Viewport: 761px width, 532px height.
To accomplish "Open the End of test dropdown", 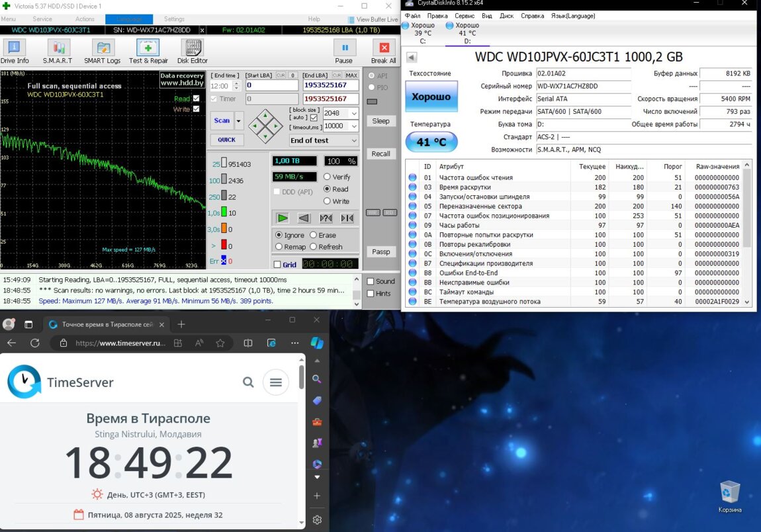I will click(x=324, y=140).
